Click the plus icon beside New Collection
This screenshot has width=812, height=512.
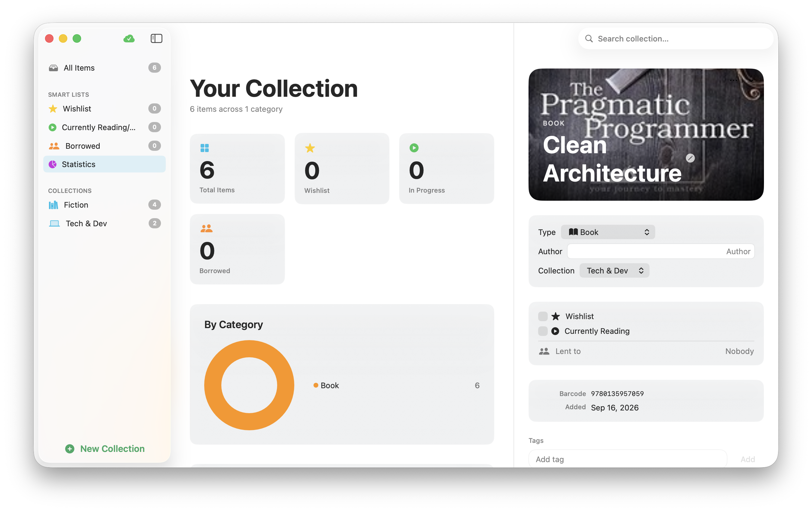[70, 449]
